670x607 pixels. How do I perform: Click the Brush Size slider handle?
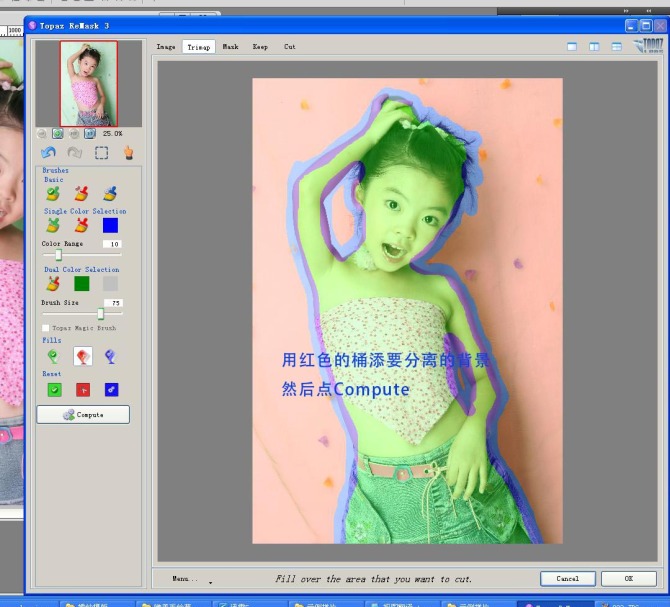click(100, 314)
